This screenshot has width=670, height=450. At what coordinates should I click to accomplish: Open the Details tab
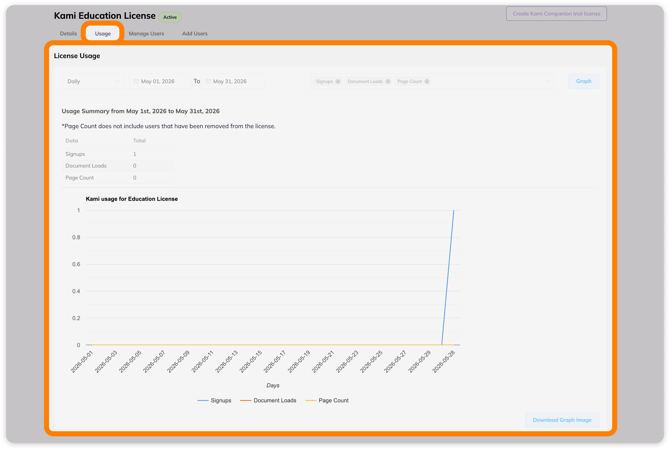68,33
